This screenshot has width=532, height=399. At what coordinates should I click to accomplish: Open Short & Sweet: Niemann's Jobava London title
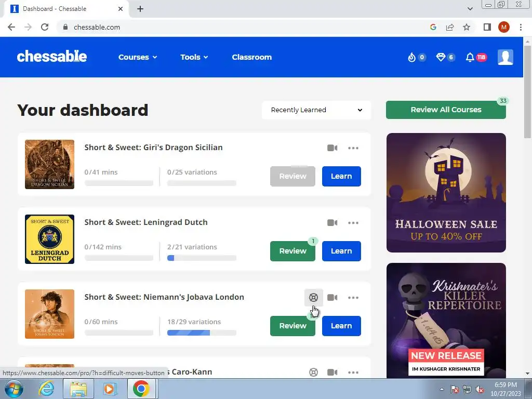coord(164,297)
